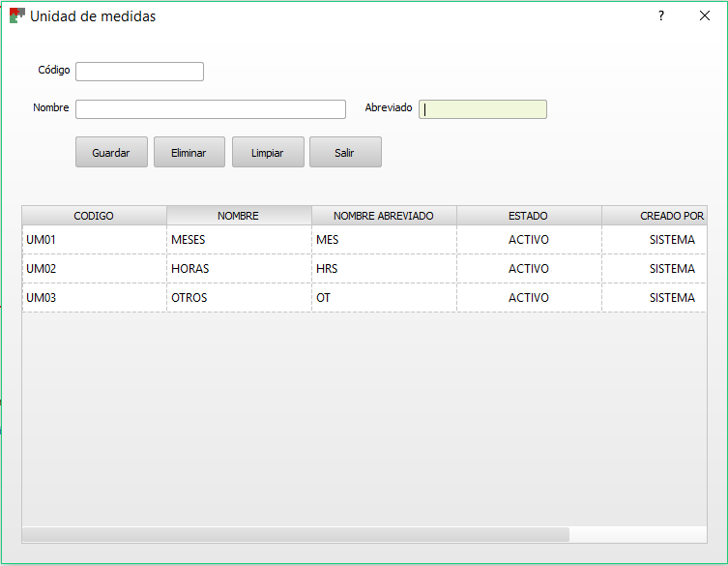Viewport: 728px width, 566px height.
Task: Close the Unidad de medidas window
Action: pyautogui.click(x=705, y=16)
